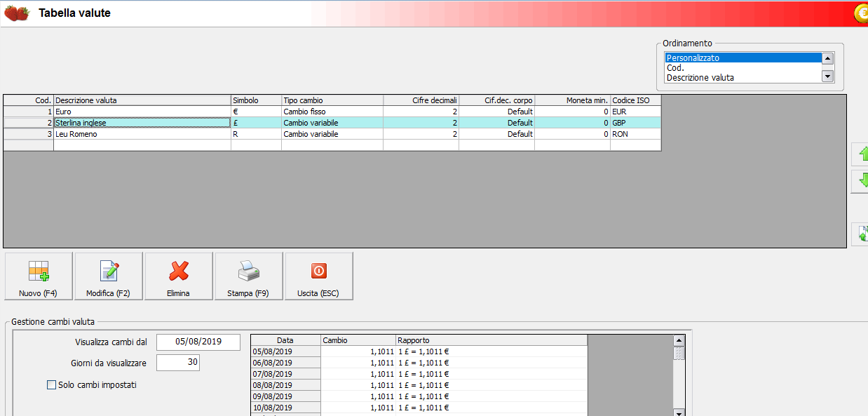Click the Nuovo (F4) button
Viewport: 868px width, 416px height.
[39, 276]
